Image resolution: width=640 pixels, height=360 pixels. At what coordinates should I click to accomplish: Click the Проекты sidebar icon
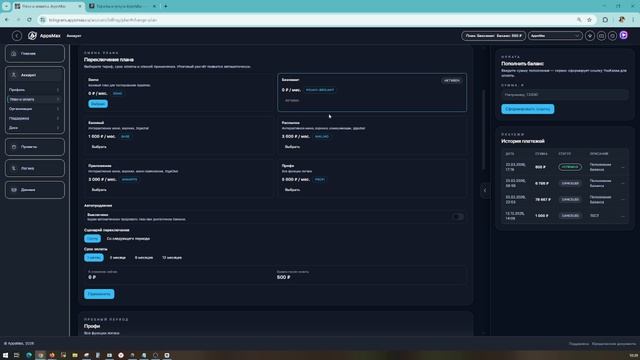coord(14,147)
